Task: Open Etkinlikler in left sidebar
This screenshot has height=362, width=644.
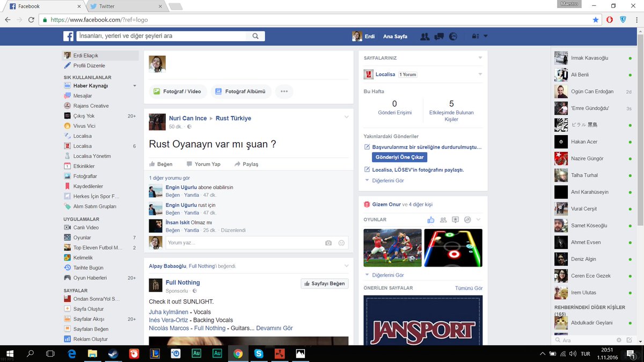Action: [x=84, y=166]
